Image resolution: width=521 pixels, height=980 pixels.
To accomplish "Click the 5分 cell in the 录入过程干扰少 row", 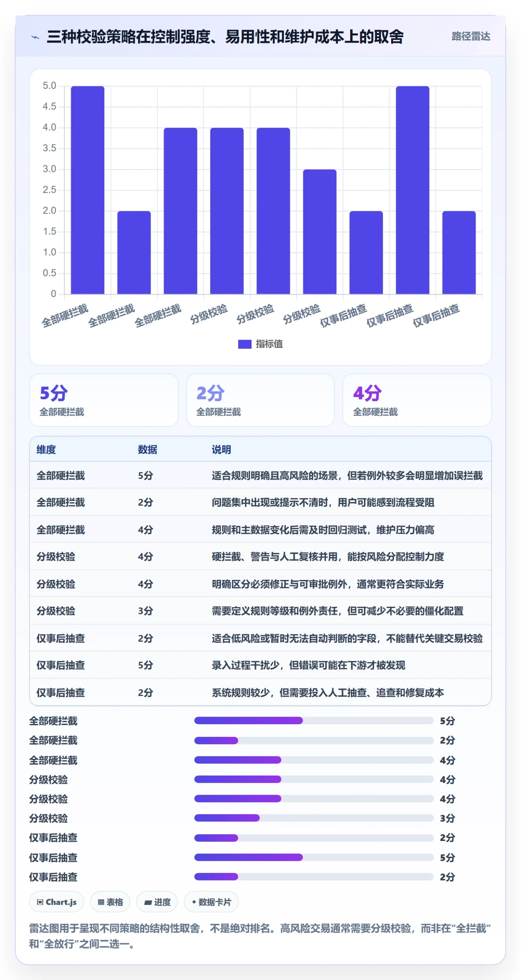I will pos(146,665).
